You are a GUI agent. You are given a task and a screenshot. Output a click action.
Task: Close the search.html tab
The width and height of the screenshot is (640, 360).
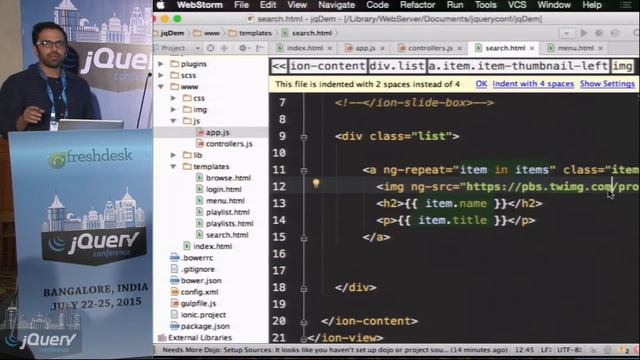[532, 48]
